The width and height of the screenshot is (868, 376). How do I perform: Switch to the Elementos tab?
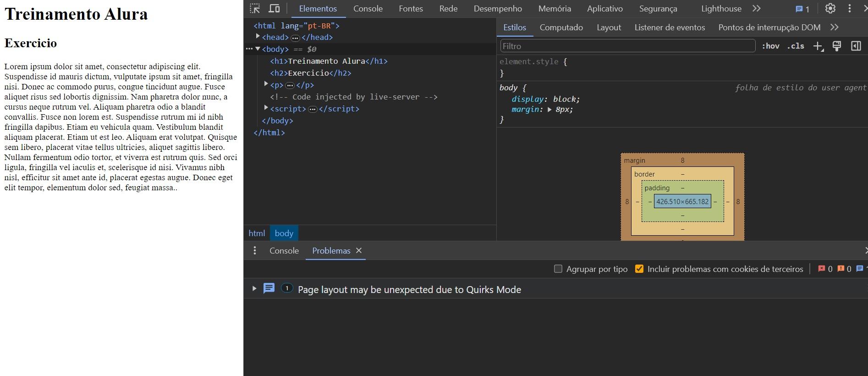coord(318,9)
